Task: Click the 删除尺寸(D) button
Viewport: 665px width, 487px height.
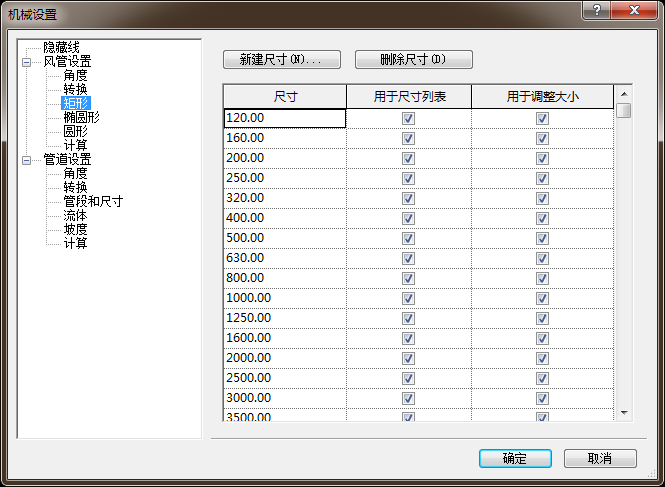Action: pos(414,59)
